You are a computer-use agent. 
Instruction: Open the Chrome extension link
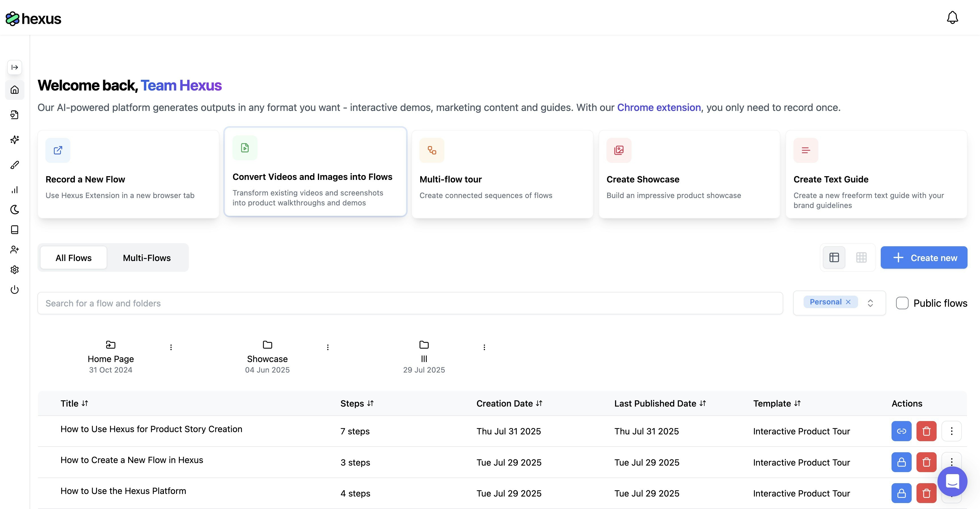point(658,107)
